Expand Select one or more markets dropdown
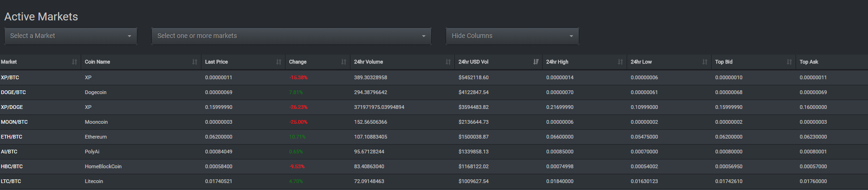Screen dimensions: 868x190 (291, 36)
